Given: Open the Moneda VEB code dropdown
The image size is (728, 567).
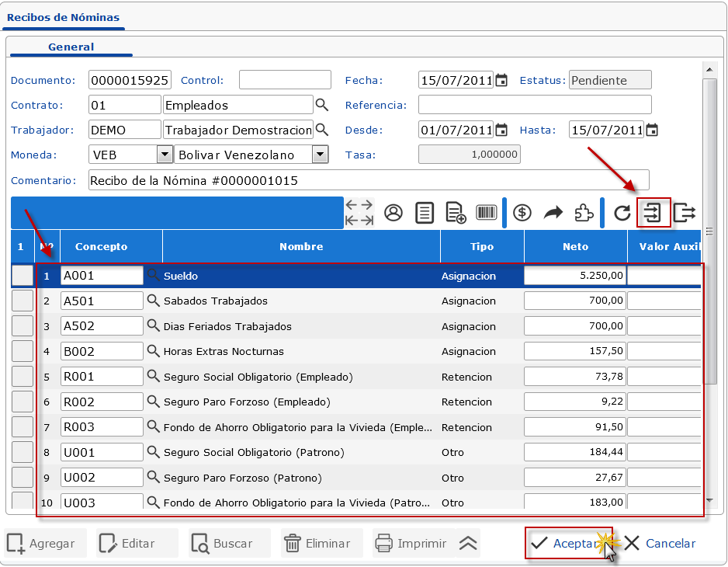Looking at the screenshot, I should (x=165, y=155).
